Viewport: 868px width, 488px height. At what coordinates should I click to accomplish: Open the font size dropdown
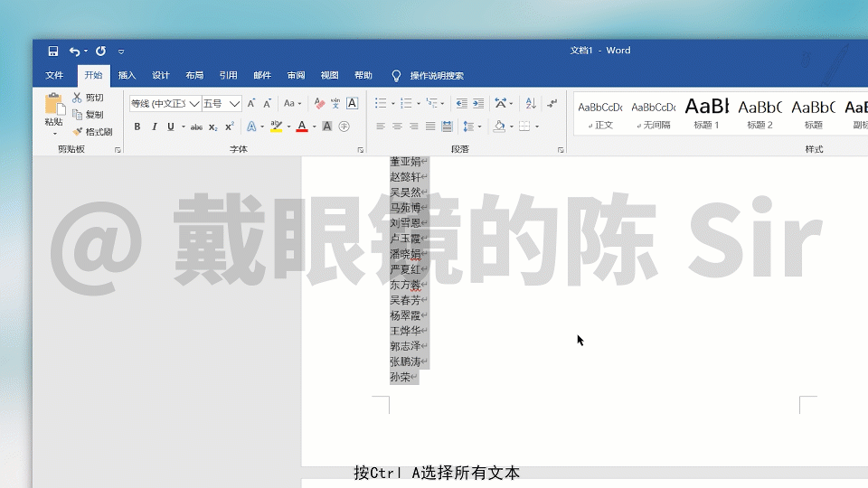pyautogui.click(x=234, y=103)
